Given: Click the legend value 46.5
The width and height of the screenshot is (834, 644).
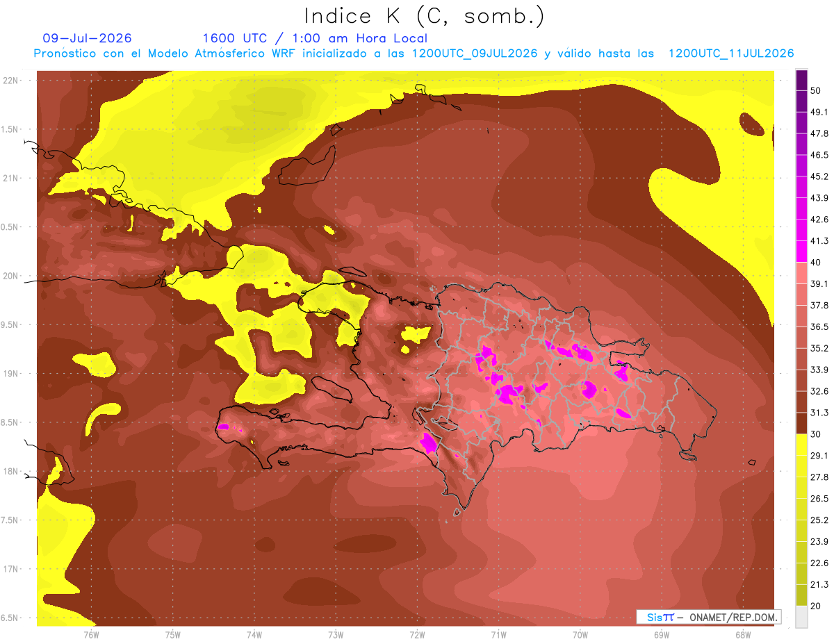Looking at the screenshot, I should click(819, 155).
